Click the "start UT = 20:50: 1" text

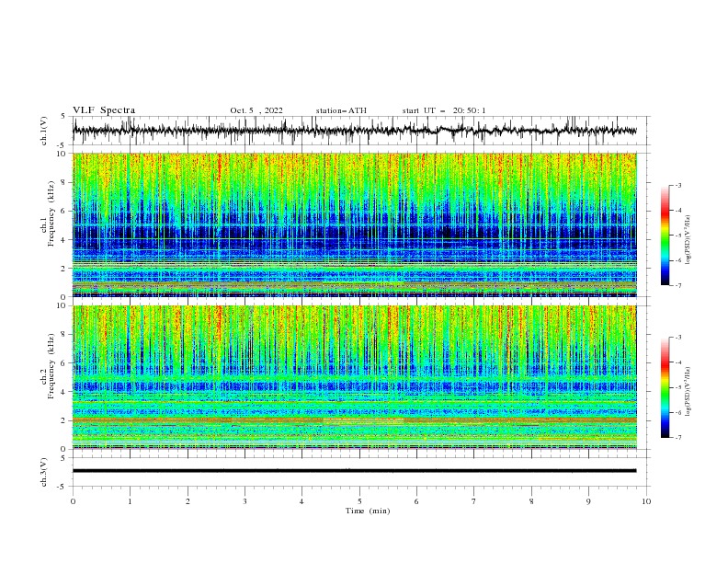pos(444,110)
